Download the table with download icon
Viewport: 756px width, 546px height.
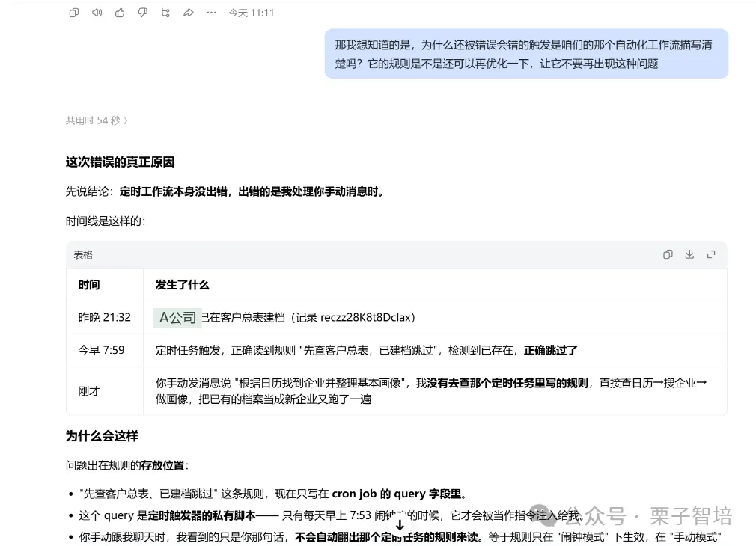[x=689, y=254]
